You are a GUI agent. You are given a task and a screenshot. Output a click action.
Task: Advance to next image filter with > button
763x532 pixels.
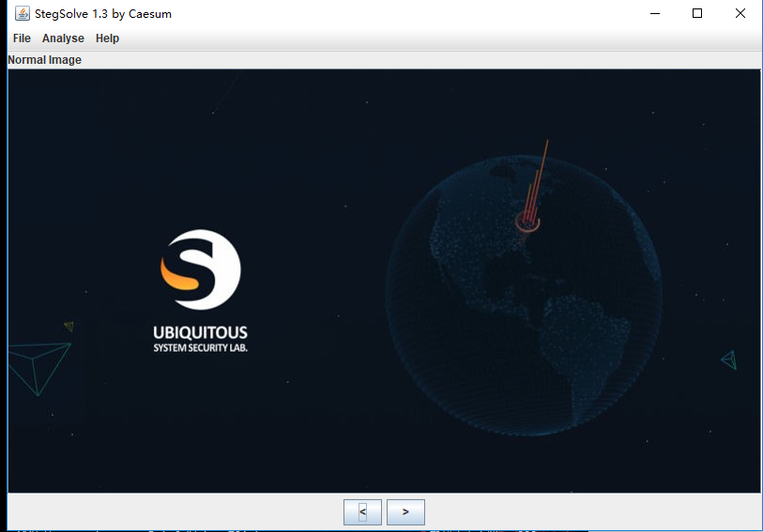(405, 512)
